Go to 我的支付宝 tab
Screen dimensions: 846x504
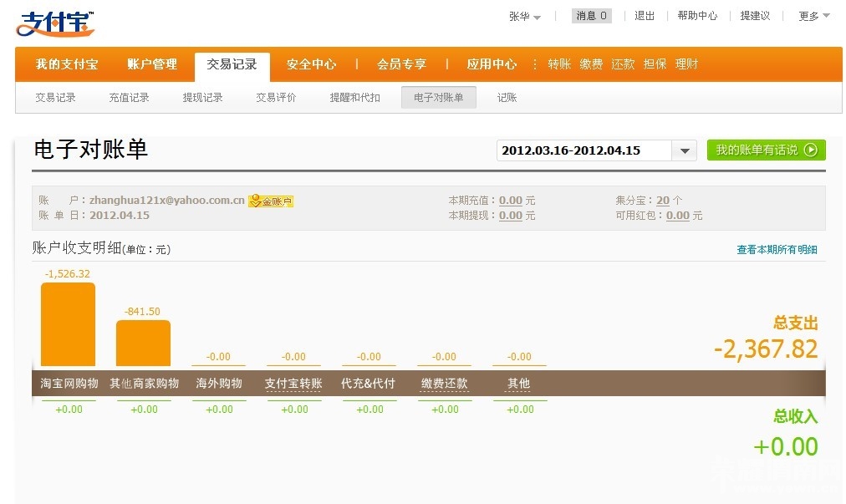(67, 64)
